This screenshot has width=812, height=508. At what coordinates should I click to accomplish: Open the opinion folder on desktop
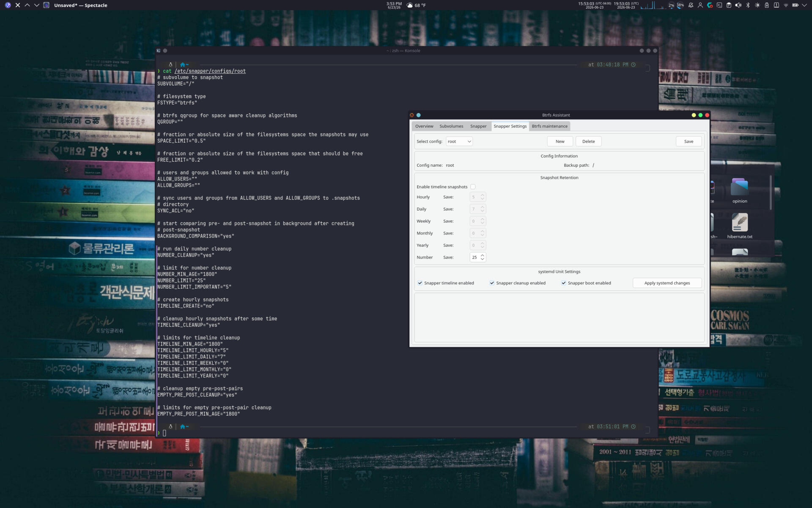[x=740, y=191]
